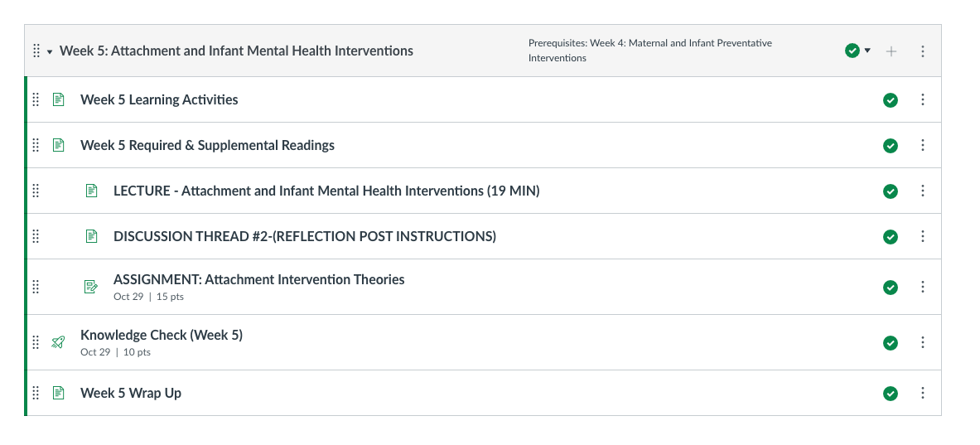Open the Week 5 module kebab options menu

coord(923,51)
